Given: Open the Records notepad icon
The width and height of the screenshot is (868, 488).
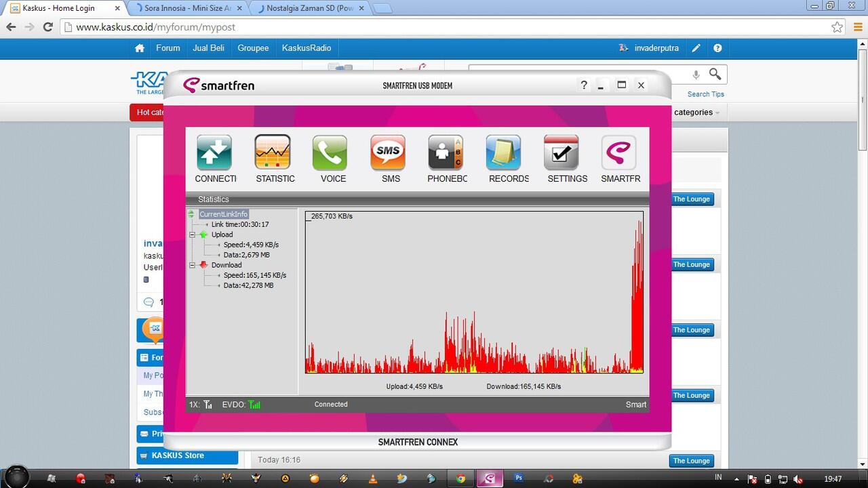Looking at the screenshot, I should 504,152.
